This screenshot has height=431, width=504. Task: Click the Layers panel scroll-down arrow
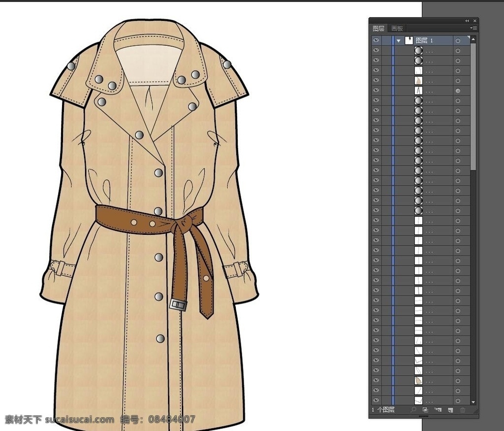(473, 402)
